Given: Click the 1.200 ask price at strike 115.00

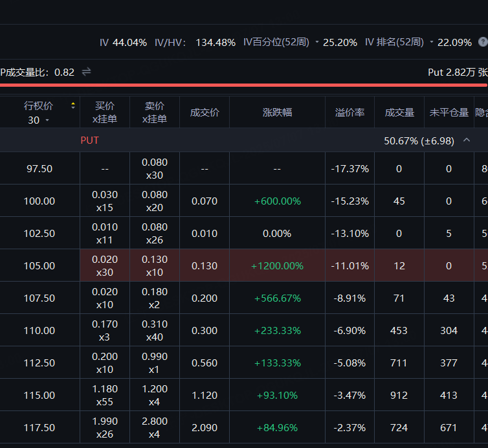Looking at the screenshot, I should (155, 389).
